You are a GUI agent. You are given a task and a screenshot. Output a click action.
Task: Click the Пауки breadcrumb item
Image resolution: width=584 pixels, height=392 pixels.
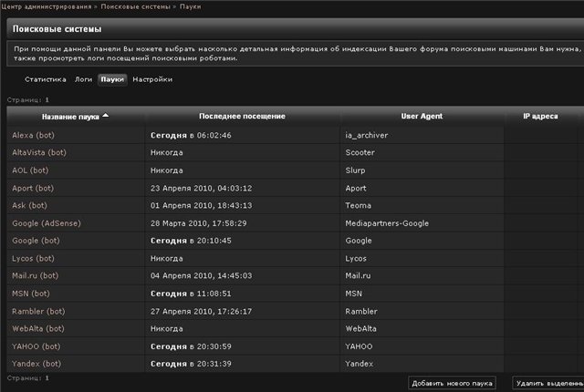(x=191, y=6)
